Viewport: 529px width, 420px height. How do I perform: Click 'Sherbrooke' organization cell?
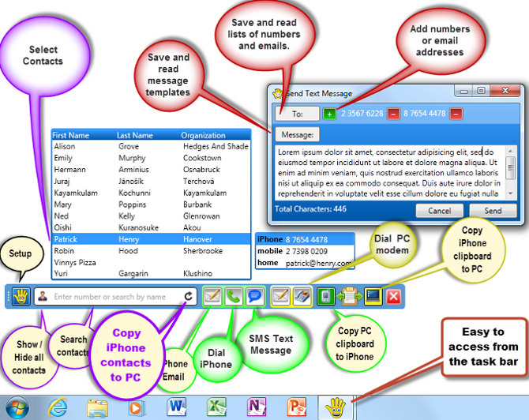[203, 250]
